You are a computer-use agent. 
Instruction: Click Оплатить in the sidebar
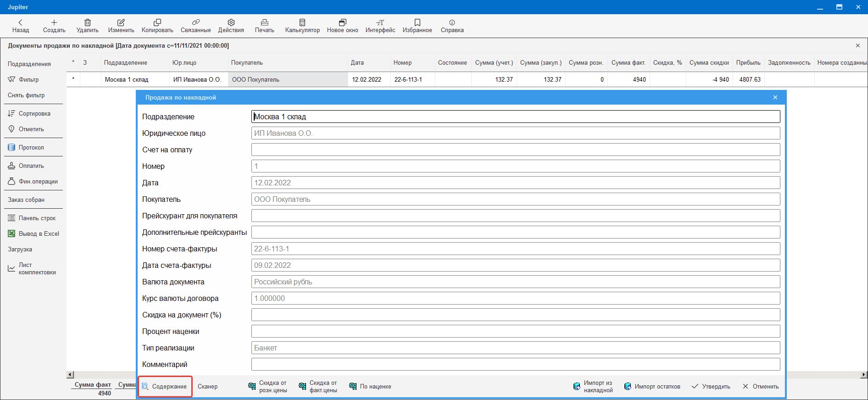click(26, 166)
